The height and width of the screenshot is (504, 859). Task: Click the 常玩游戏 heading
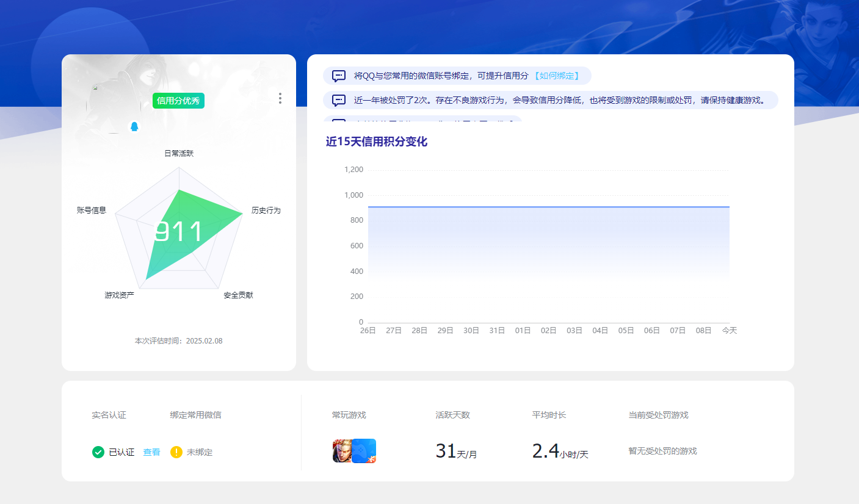point(349,415)
